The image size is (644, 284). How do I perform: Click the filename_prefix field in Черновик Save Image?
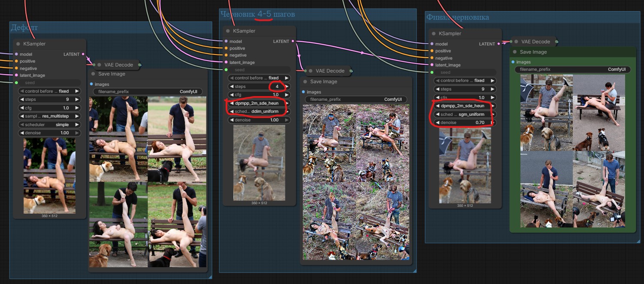pos(357,100)
